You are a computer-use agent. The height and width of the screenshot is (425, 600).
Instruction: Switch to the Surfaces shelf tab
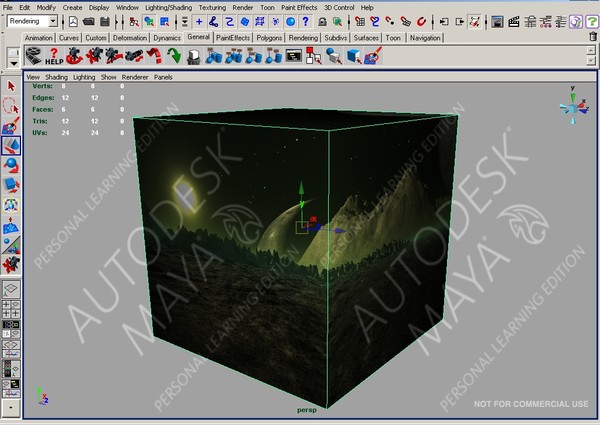[x=366, y=38]
